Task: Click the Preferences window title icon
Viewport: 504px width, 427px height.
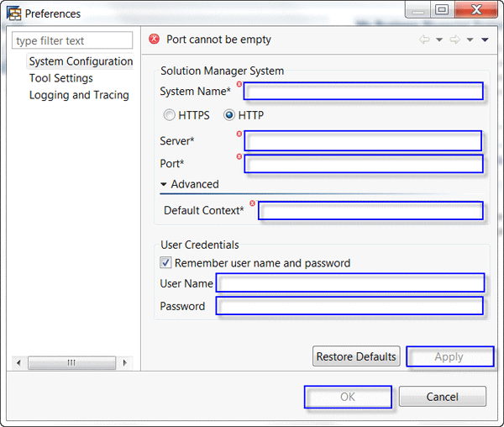Action: [14, 13]
